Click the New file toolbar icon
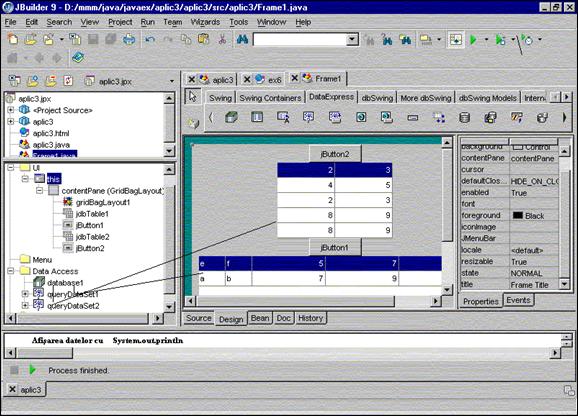 tap(13, 39)
